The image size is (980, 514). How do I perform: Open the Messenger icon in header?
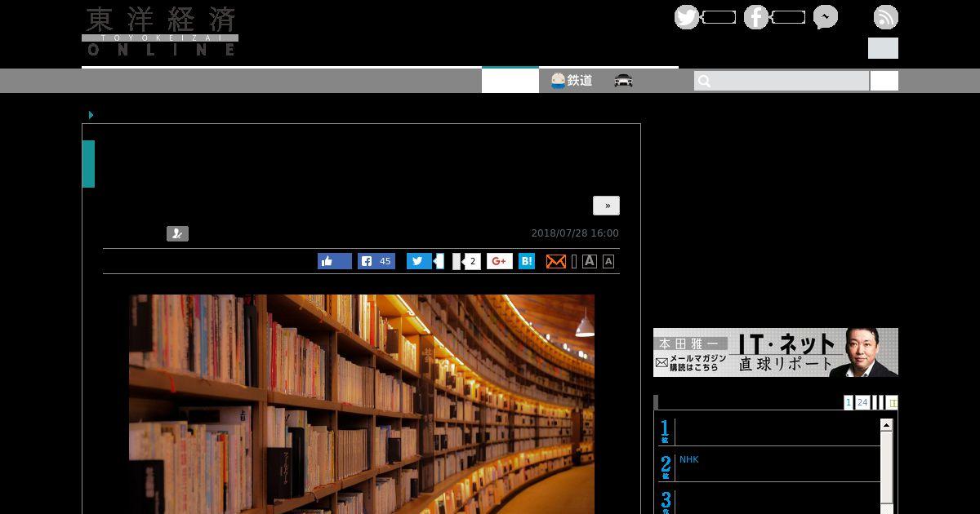[826, 17]
